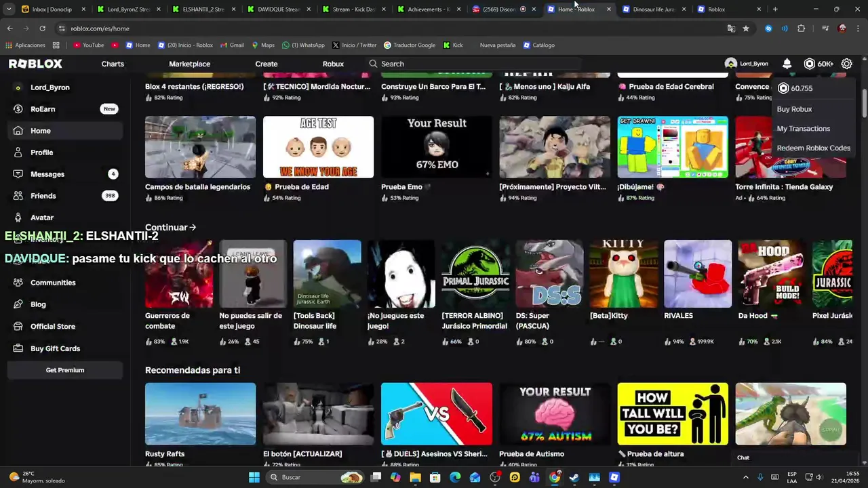
Task: Open Prueba de Autismo game thumbnail
Action: (555, 414)
